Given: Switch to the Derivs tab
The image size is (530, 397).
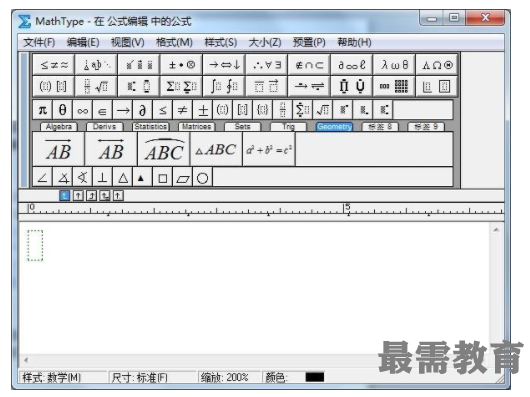Looking at the screenshot, I should (104, 126).
